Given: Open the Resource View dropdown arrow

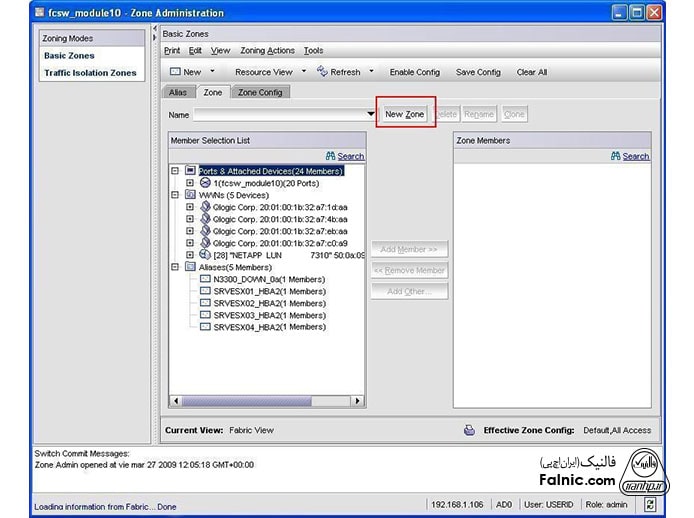Looking at the screenshot, I should (303, 72).
